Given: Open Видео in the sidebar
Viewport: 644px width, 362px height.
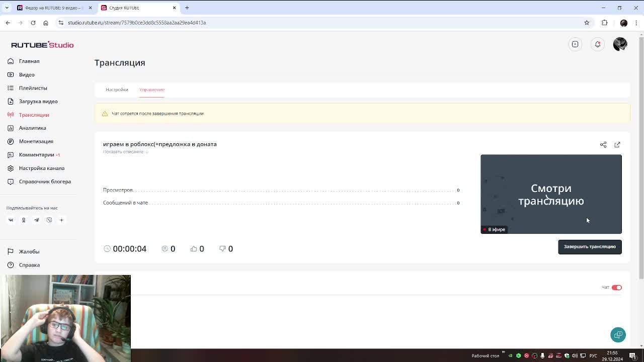Looking at the screenshot, I should coord(27,74).
